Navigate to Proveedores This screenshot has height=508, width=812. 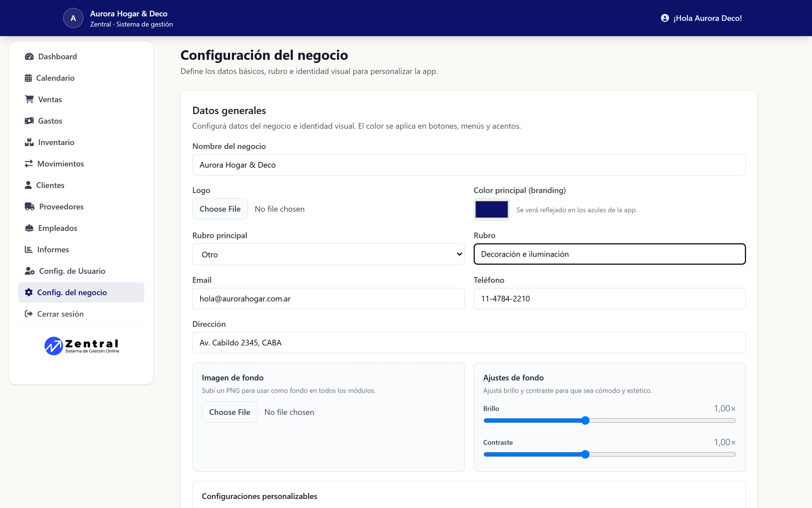click(x=81, y=207)
